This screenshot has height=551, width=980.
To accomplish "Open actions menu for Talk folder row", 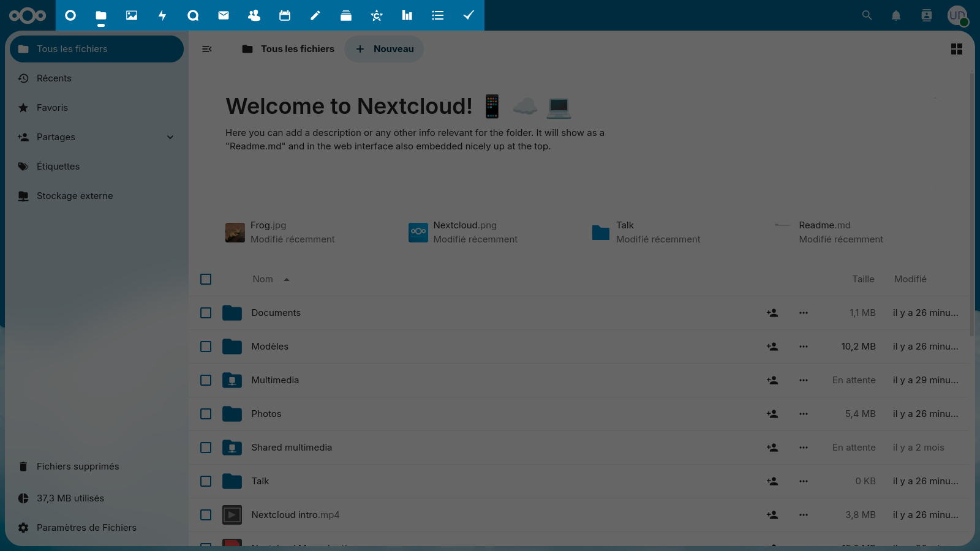I will click(804, 481).
